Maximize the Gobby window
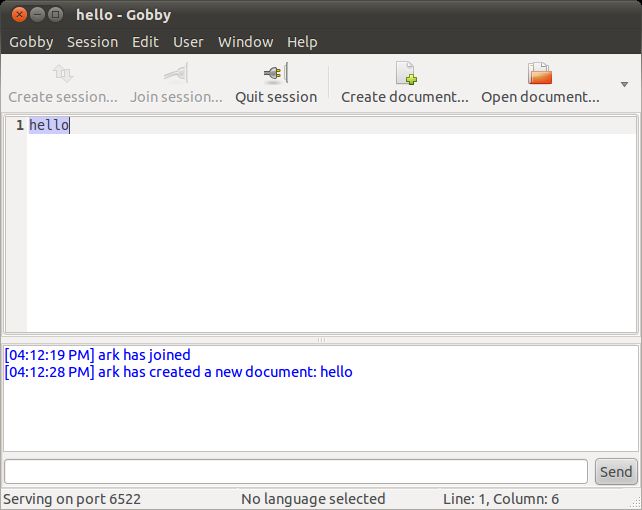Image resolution: width=642 pixels, height=510 pixels. pyautogui.click(x=55, y=15)
